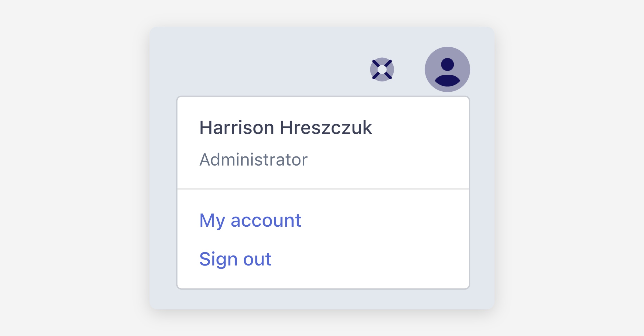644x336 pixels.
Task: Toggle the account dropdown using the avatar
Action: tap(447, 69)
